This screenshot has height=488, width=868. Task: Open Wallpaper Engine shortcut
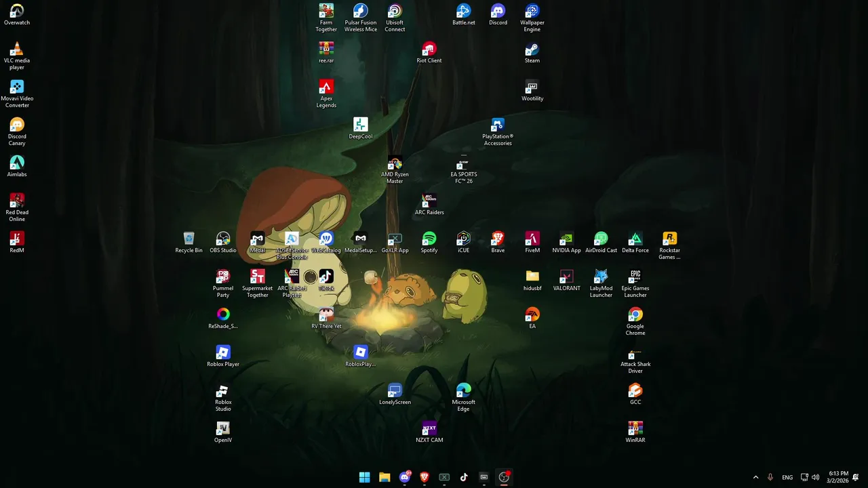coord(532,18)
